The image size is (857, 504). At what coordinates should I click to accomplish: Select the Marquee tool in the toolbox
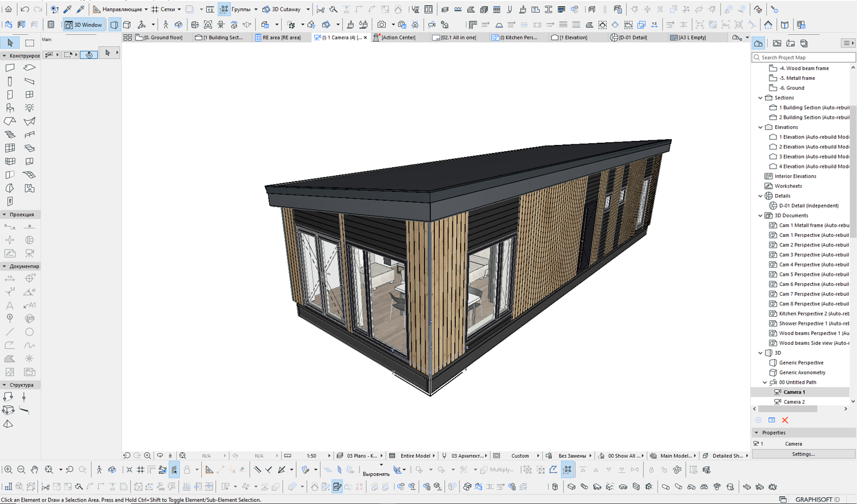pos(30,43)
